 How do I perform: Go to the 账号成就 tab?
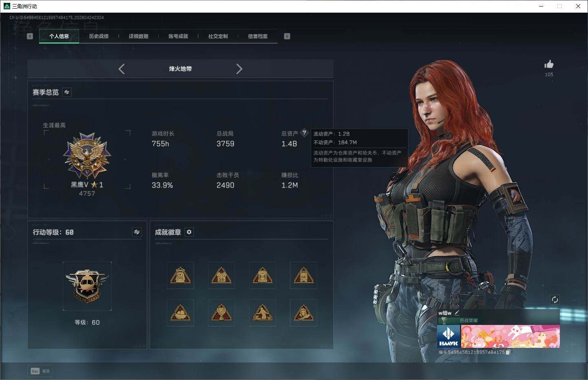(178, 36)
